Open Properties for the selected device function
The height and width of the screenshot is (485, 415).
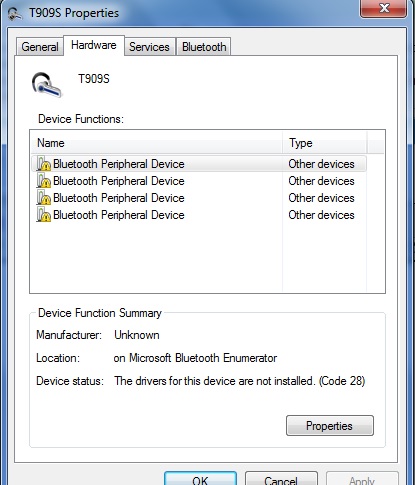330,426
